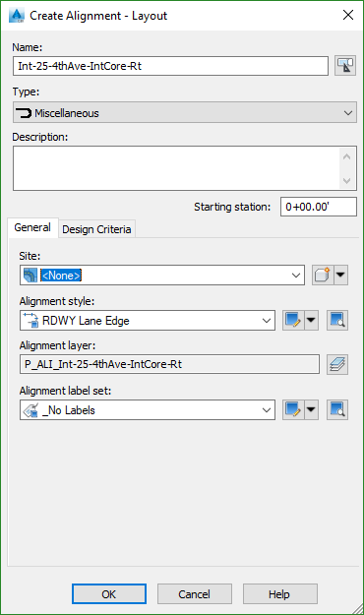Open the Site <None> dropdown
364x615 pixels.
tap(162, 275)
